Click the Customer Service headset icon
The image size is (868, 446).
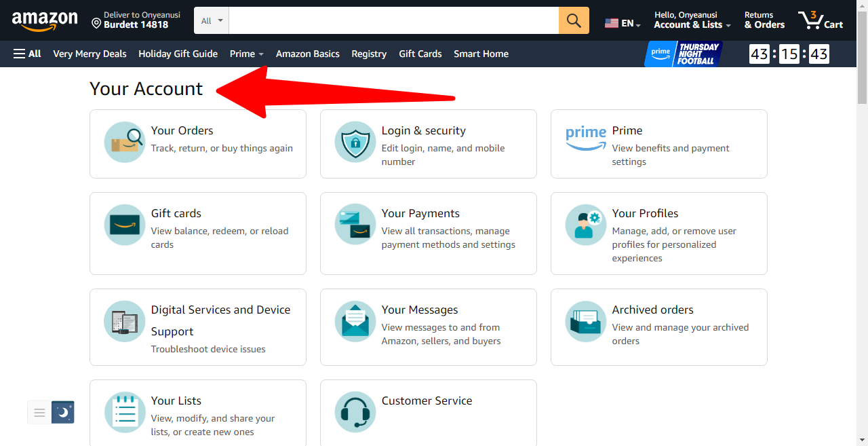coord(355,412)
